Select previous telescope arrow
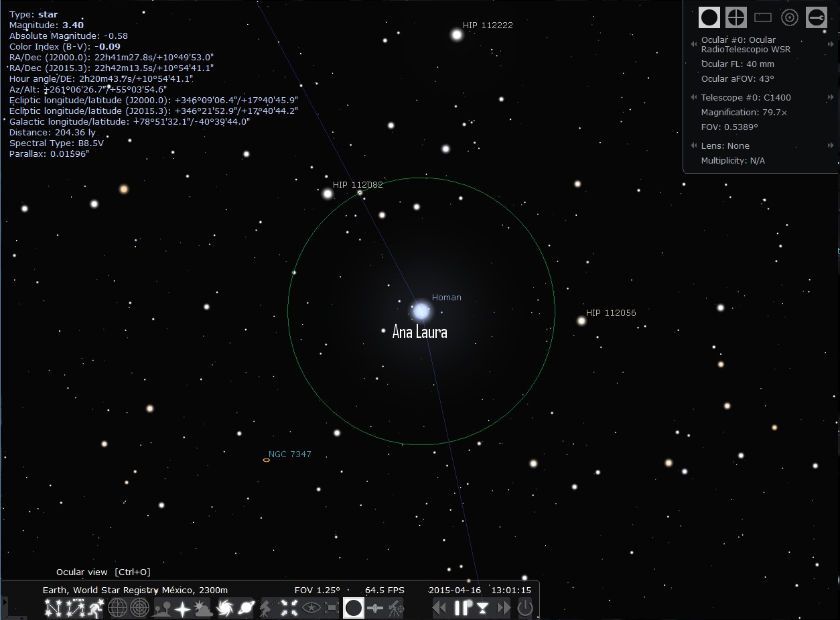 click(694, 98)
